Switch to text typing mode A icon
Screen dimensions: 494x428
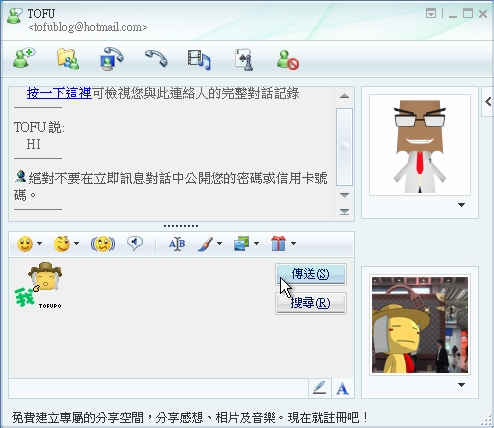[x=342, y=388]
